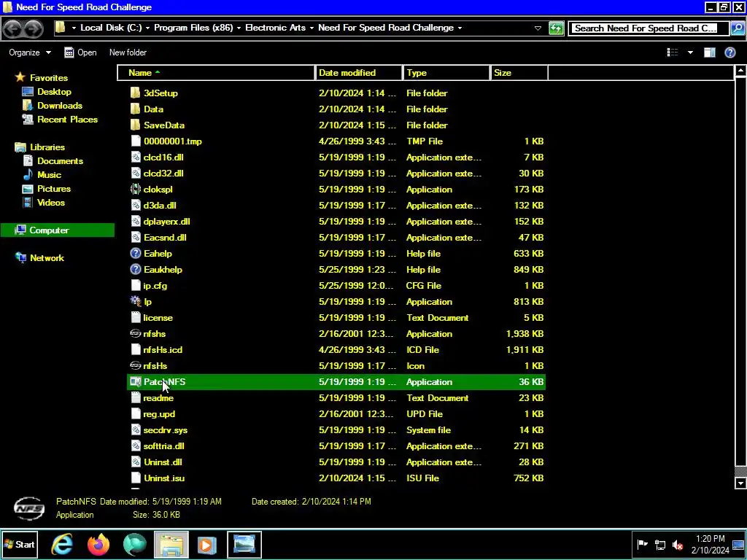Image resolution: width=747 pixels, height=560 pixels.
Task: Select the Uninst.isu file
Action: (164, 478)
